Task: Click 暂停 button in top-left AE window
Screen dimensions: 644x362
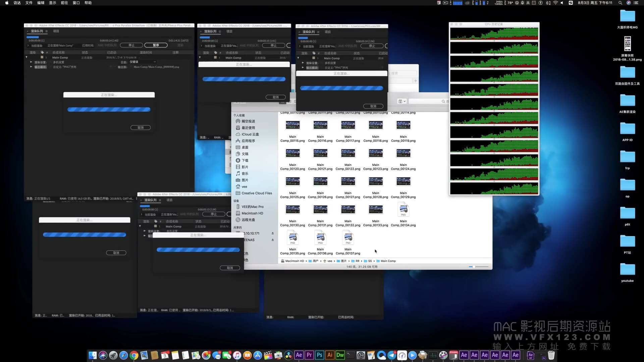Action: (156, 45)
